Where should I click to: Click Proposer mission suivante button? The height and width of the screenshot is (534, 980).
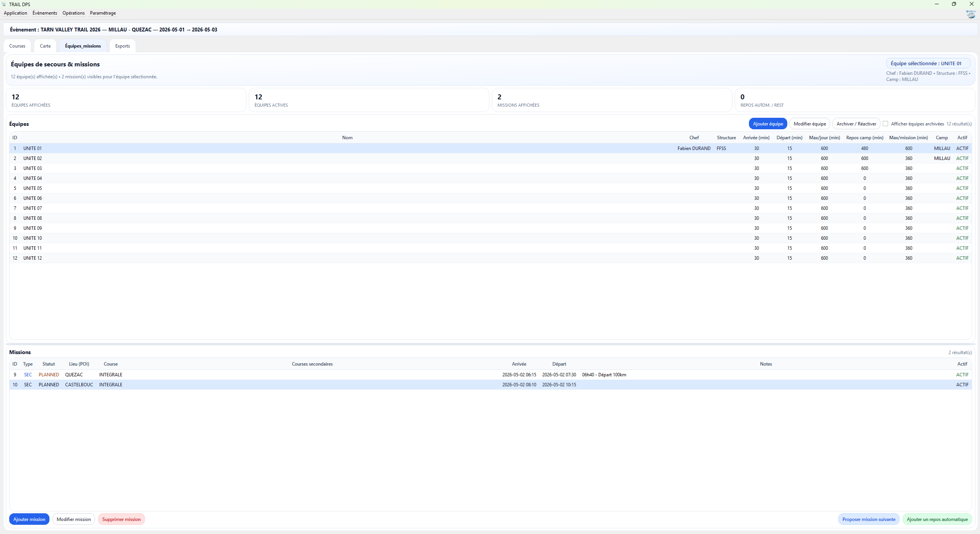click(x=868, y=519)
